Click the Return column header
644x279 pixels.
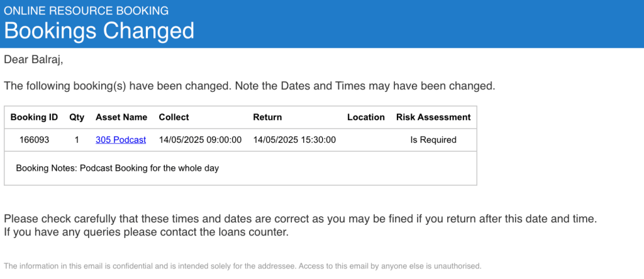(x=267, y=117)
